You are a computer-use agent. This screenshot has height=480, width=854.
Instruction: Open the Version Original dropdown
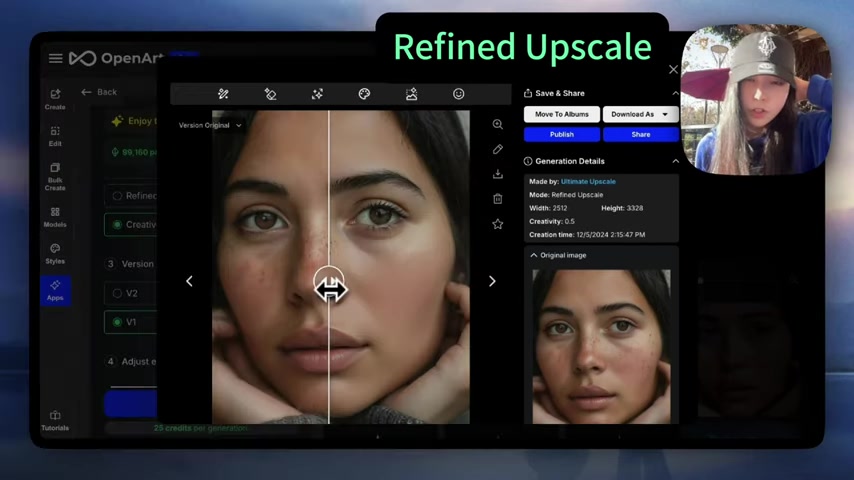click(210, 126)
